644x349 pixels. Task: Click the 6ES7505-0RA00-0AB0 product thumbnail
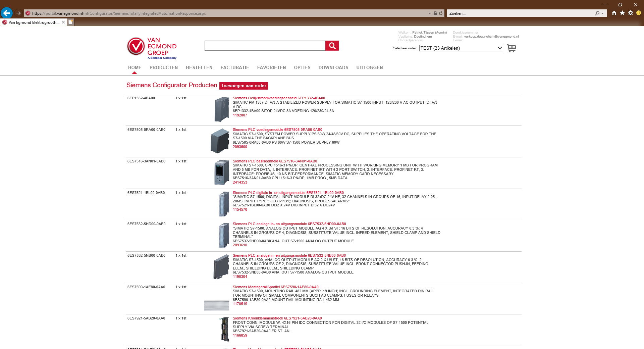click(x=220, y=141)
